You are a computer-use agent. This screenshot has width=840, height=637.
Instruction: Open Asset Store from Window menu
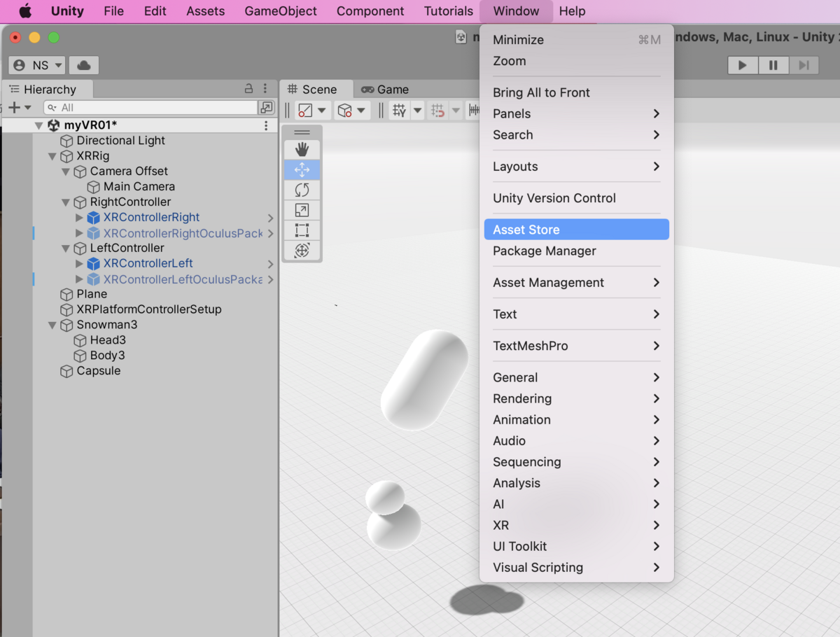point(577,230)
